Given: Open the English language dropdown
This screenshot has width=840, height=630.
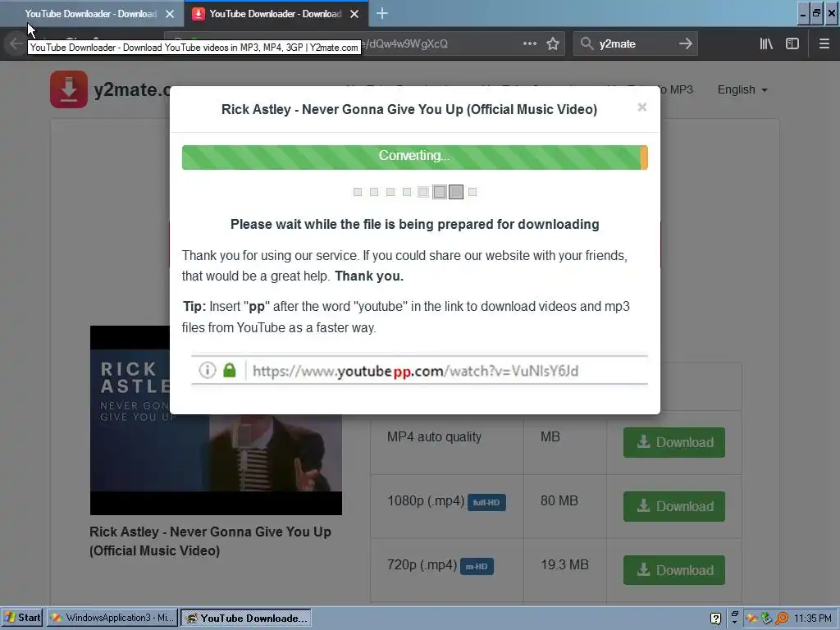Looking at the screenshot, I should click(x=742, y=89).
